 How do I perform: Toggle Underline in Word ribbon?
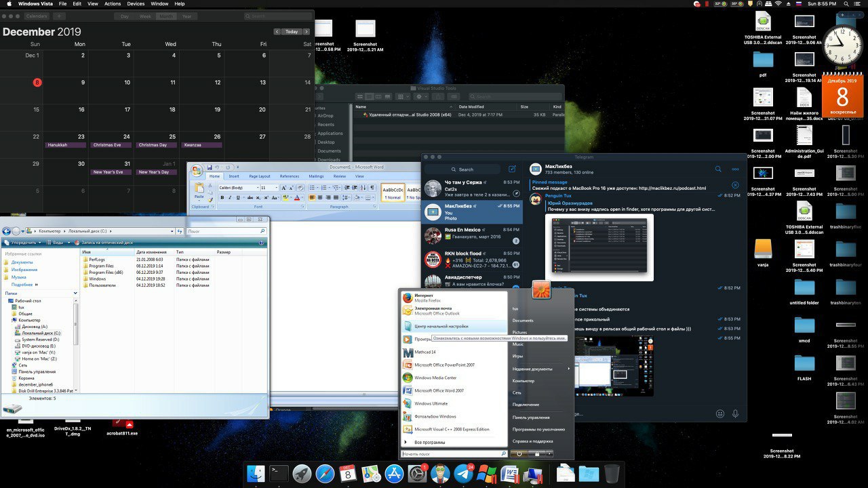coord(238,197)
